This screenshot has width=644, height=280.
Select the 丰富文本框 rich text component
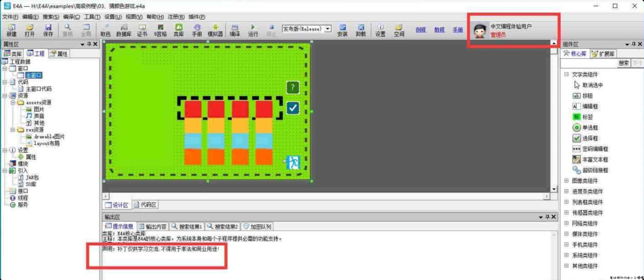click(590, 159)
